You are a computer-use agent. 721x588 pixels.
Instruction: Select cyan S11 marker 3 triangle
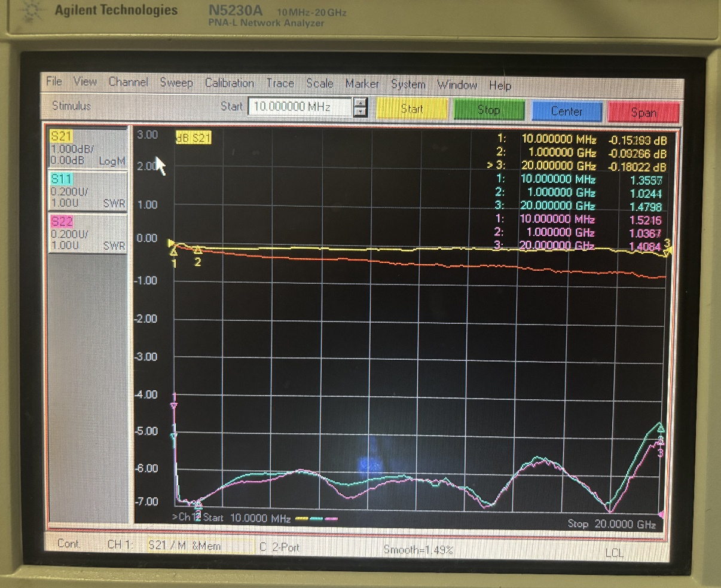661,428
